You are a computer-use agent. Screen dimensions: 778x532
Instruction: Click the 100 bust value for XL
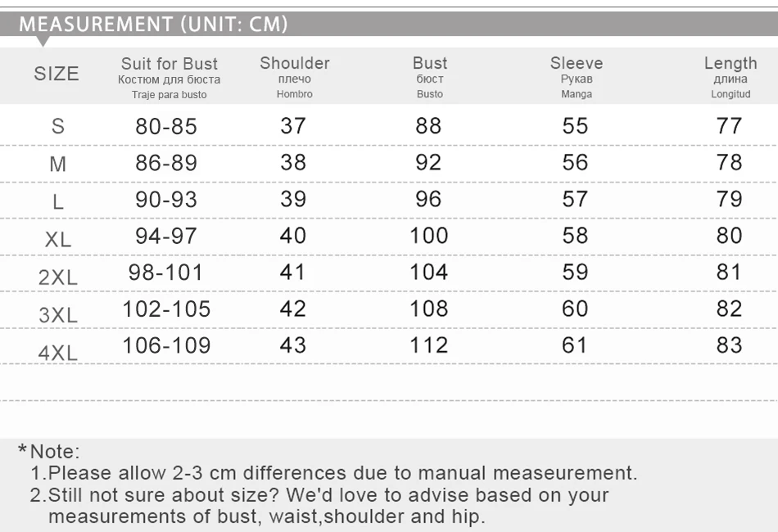click(x=429, y=236)
